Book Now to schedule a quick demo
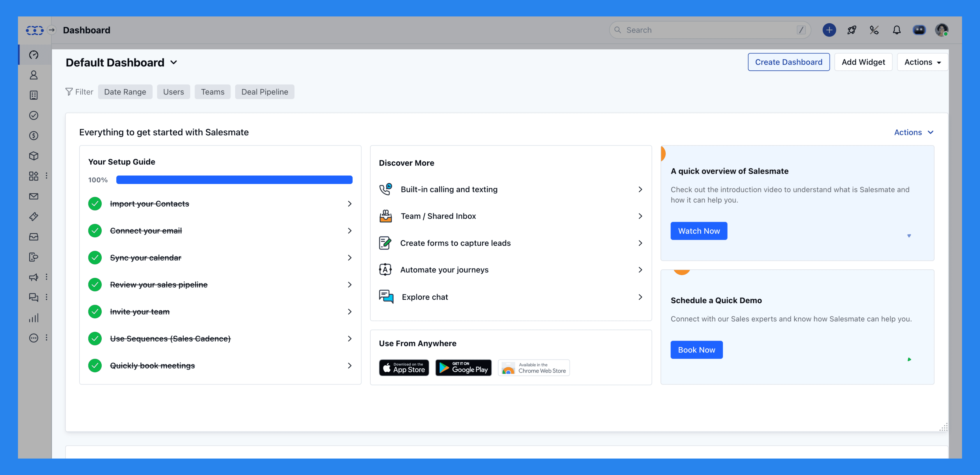Viewport: 980px width, 475px height. point(697,349)
